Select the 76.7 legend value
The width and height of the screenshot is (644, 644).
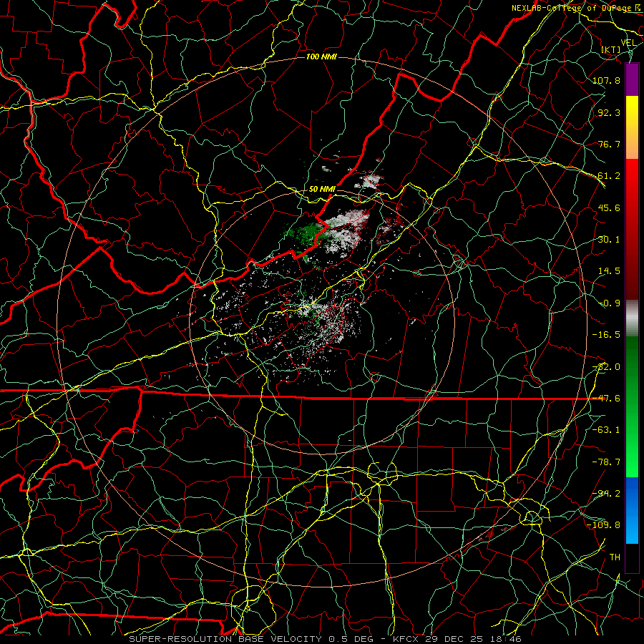point(609,144)
